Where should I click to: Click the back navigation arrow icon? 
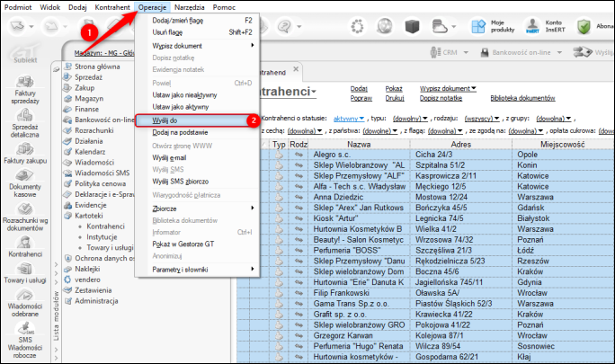pos(18,26)
